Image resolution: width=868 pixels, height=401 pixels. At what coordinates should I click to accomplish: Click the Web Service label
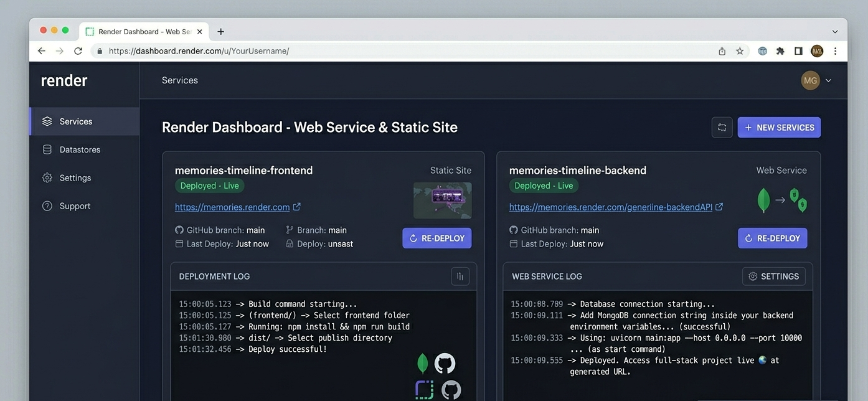coord(781,170)
